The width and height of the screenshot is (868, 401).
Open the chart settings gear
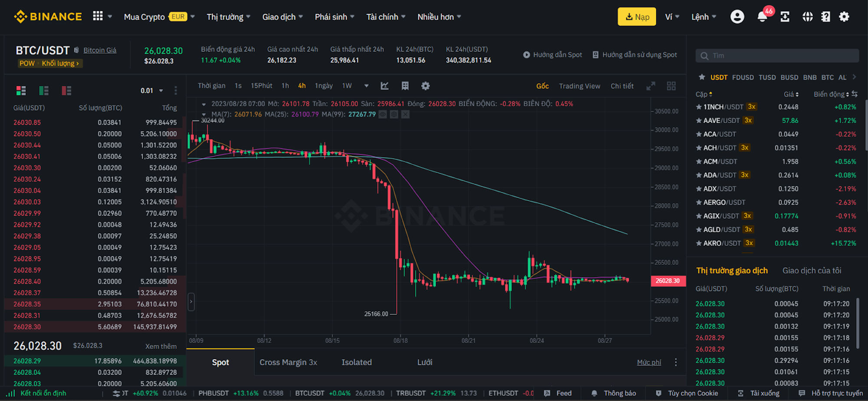[425, 86]
